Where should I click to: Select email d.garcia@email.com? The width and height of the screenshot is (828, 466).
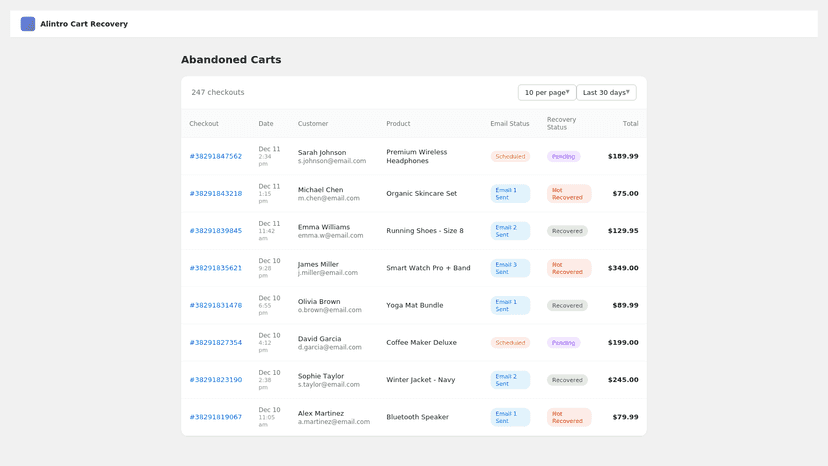330,347
